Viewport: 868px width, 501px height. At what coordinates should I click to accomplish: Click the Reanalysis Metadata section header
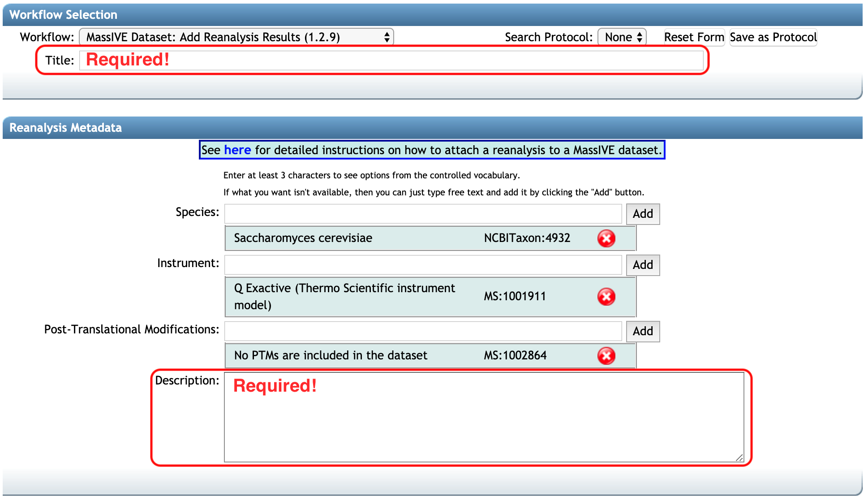pos(65,128)
